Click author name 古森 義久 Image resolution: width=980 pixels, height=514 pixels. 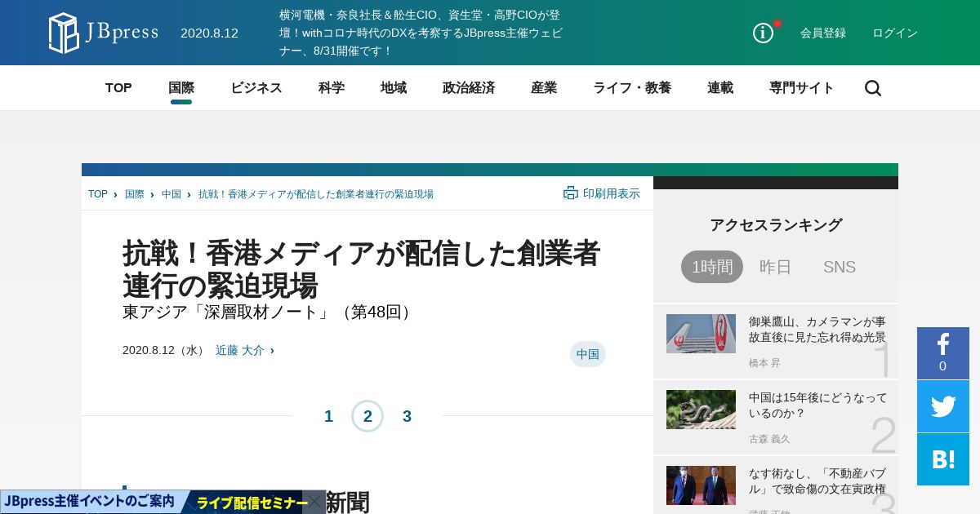click(769, 439)
